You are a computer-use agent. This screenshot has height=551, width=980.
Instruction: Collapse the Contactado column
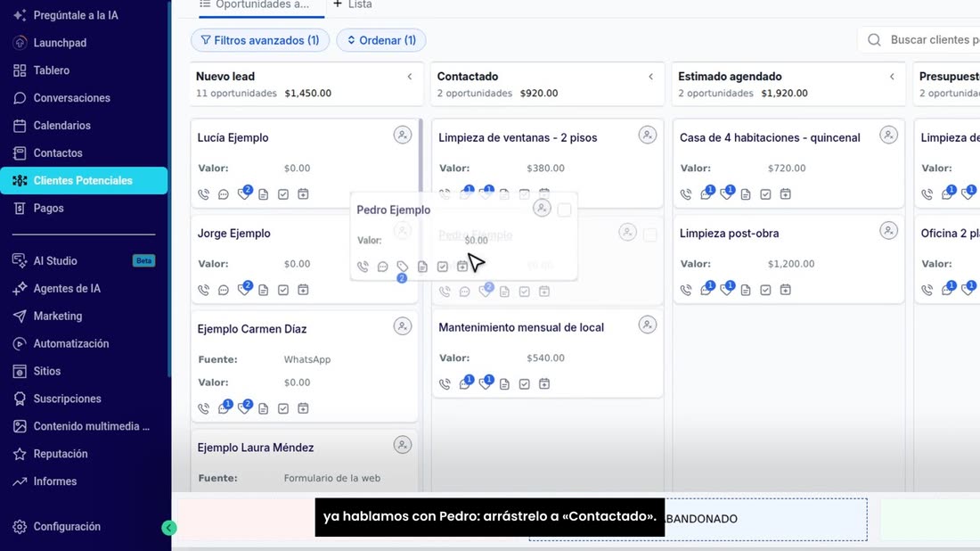pos(651,77)
